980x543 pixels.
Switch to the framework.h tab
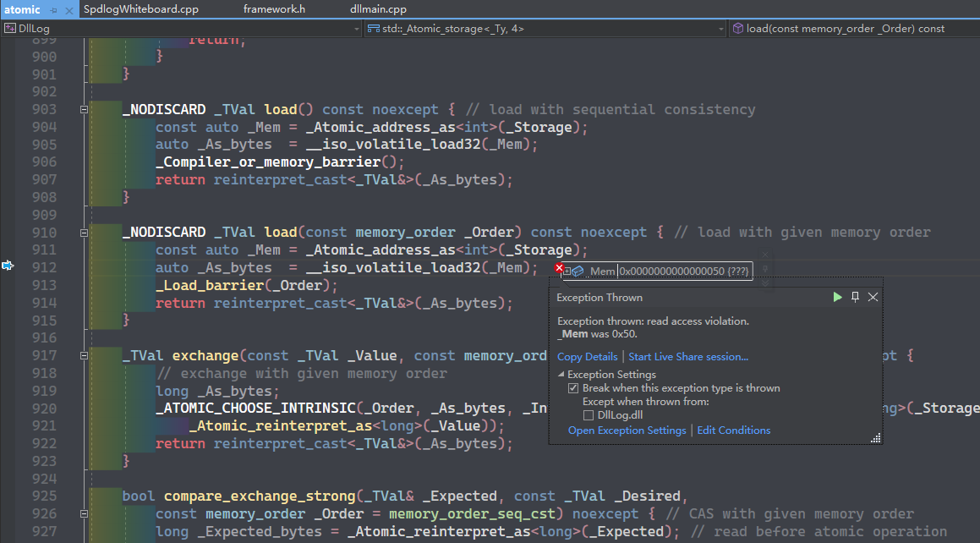click(273, 9)
